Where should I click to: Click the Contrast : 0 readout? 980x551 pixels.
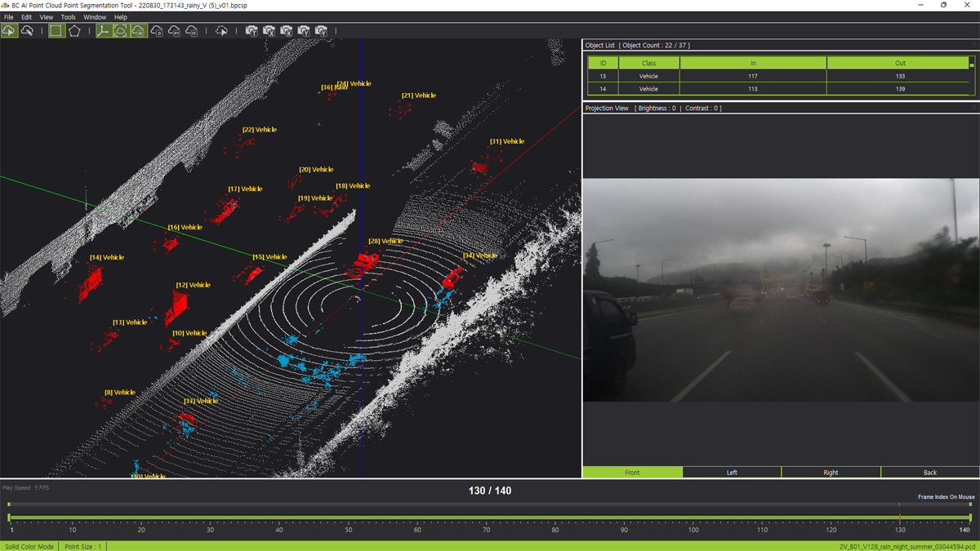tap(702, 109)
